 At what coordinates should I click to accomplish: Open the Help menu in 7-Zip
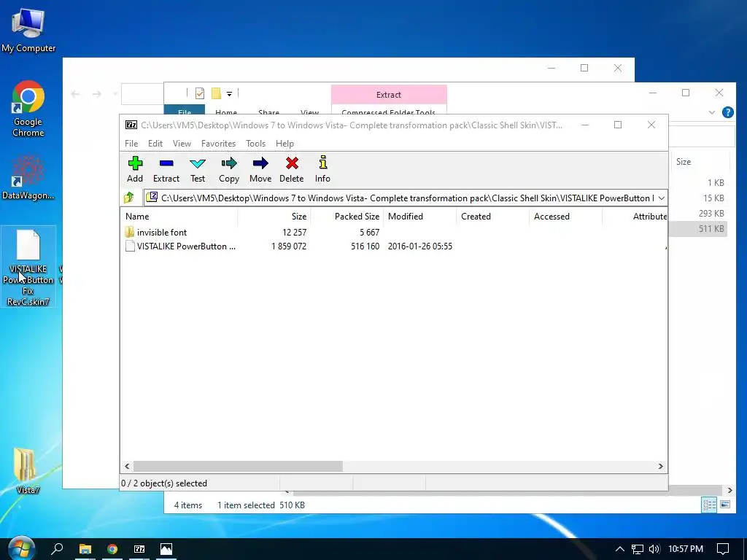[285, 144]
